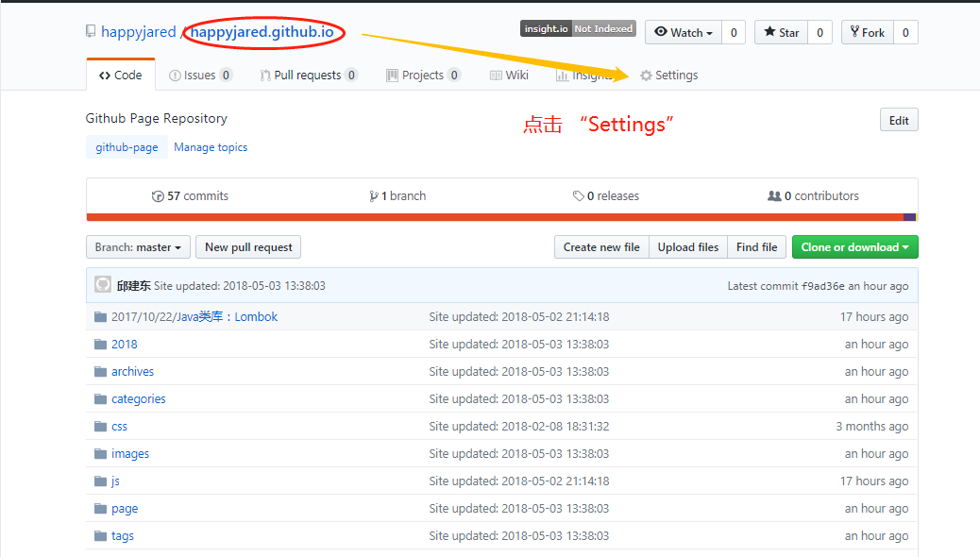This screenshot has width=980, height=557.
Task: Open latest commit f9ad36e
Action: coord(823,286)
